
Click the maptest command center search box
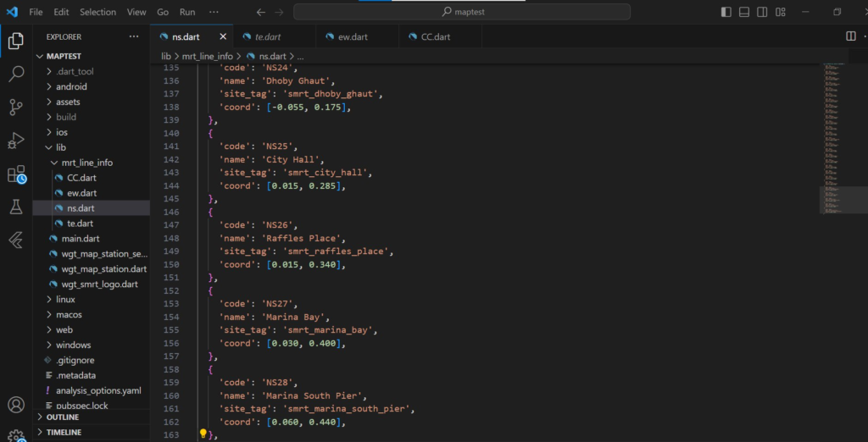click(x=462, y=12)
